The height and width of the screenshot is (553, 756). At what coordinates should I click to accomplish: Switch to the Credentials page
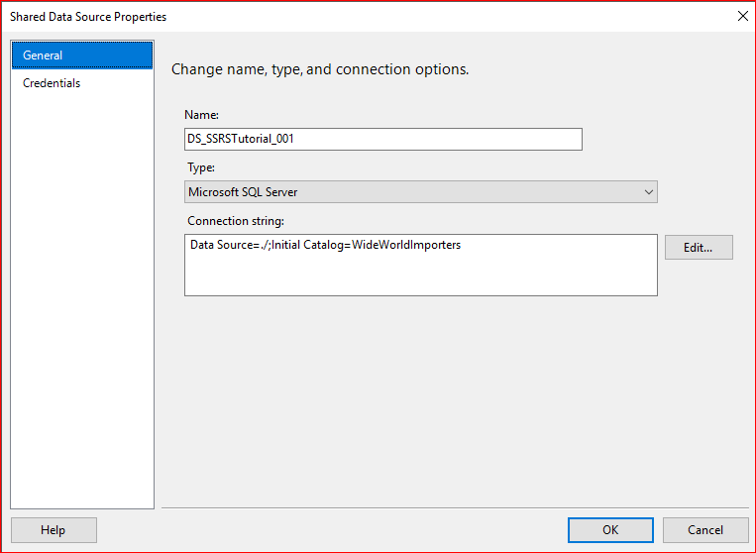tap(52, 83)
